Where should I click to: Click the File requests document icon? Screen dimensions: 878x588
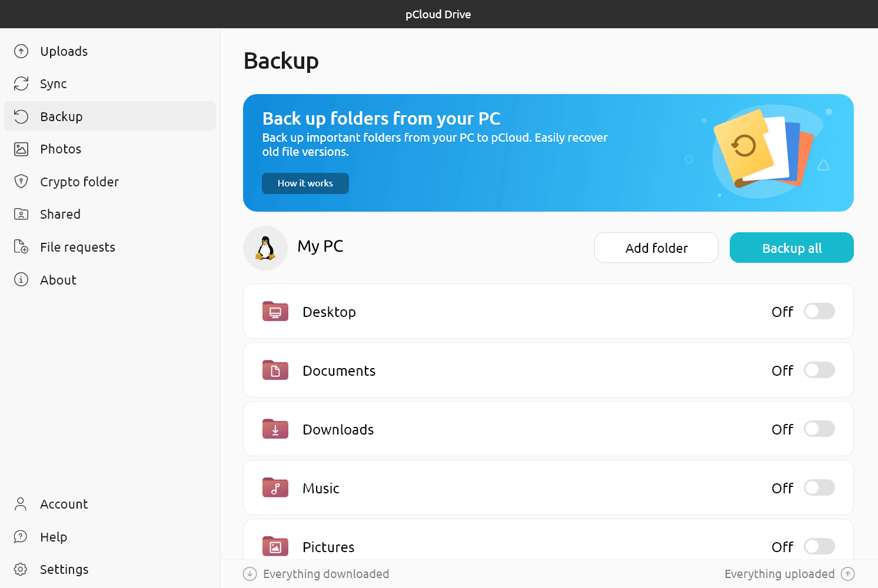[21, 246]
